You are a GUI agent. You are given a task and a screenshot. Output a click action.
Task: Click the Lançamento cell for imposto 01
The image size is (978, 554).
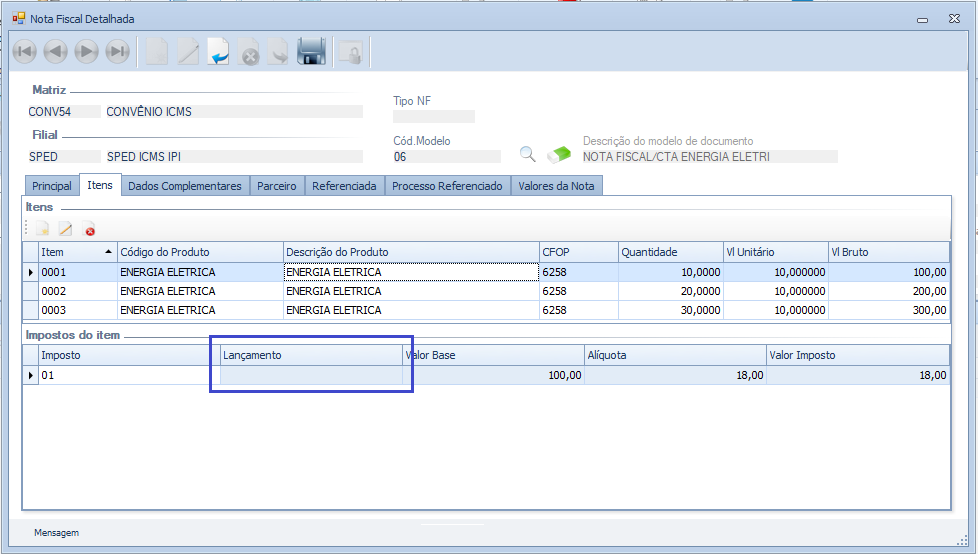(312, 375)
